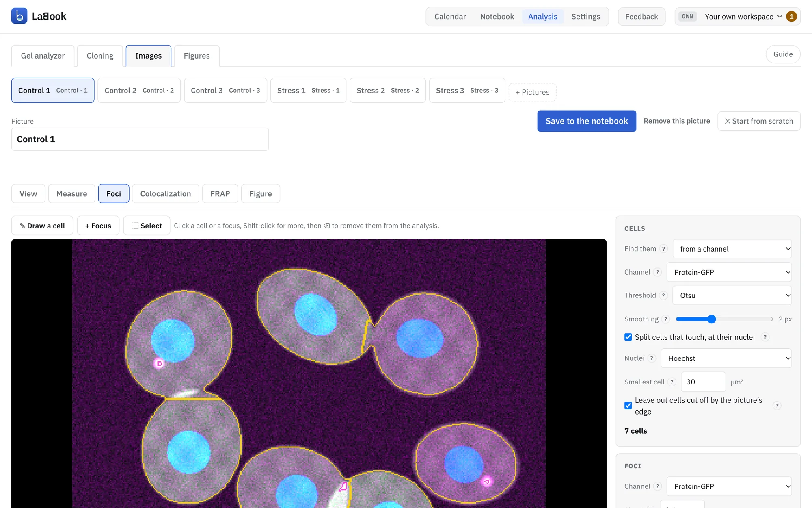Enable Split cells that touch checkbox

(x=628, y=337)
